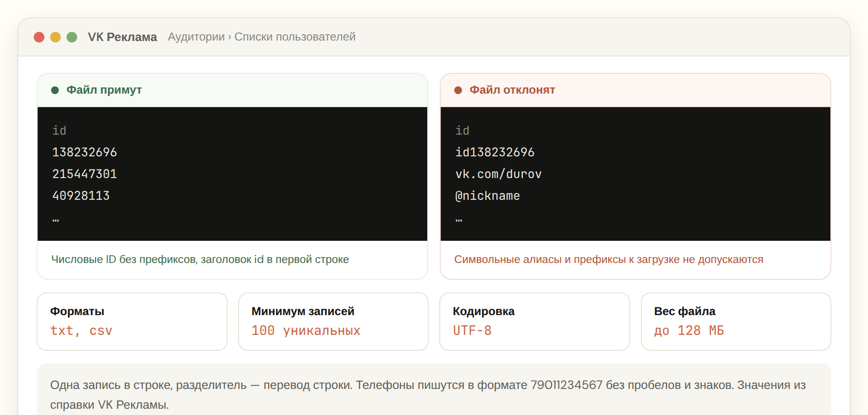868x415 pixels.
Task: Click the ellipsis line in accepted file
Action: [56, 220]
